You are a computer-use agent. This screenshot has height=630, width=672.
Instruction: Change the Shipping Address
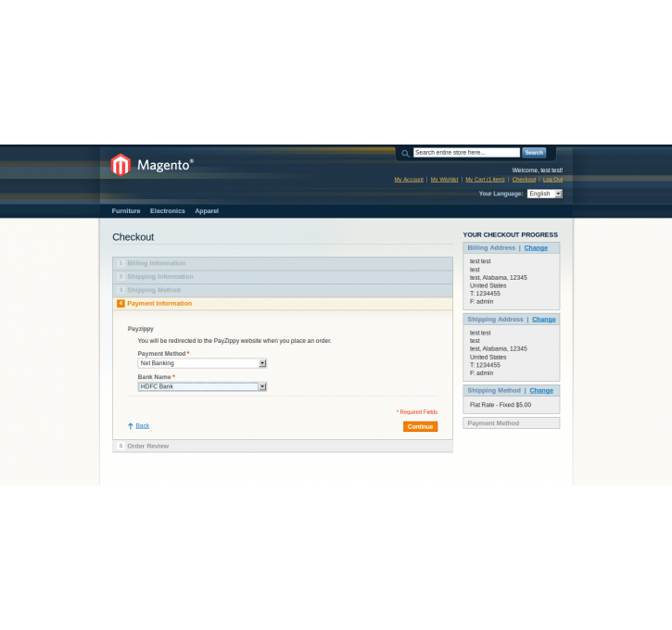pos(544,320)
